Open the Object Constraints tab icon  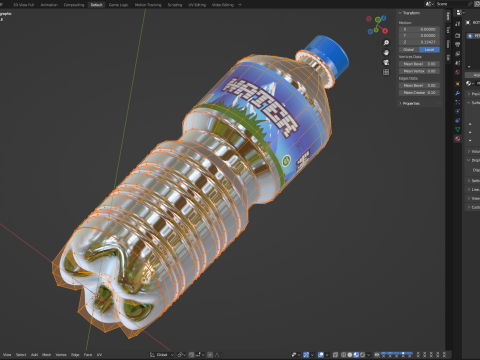(458, 120)
